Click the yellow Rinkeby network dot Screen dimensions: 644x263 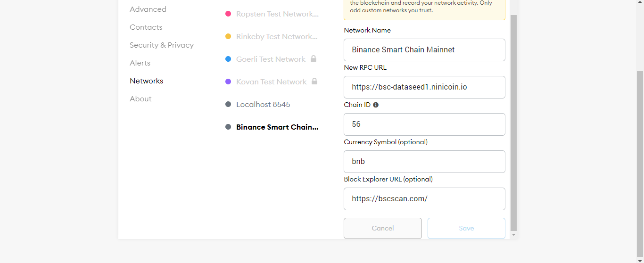point(228,37)
